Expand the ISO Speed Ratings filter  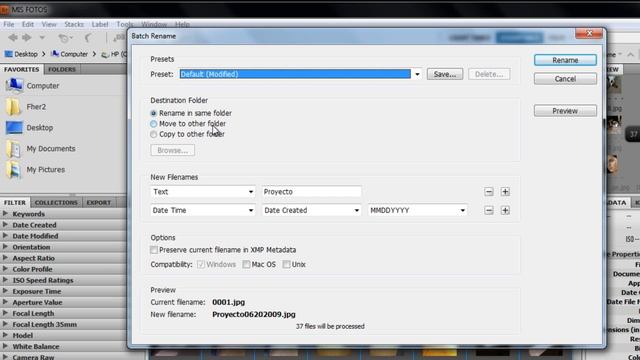pyautogui.click(x=5, y=280)
